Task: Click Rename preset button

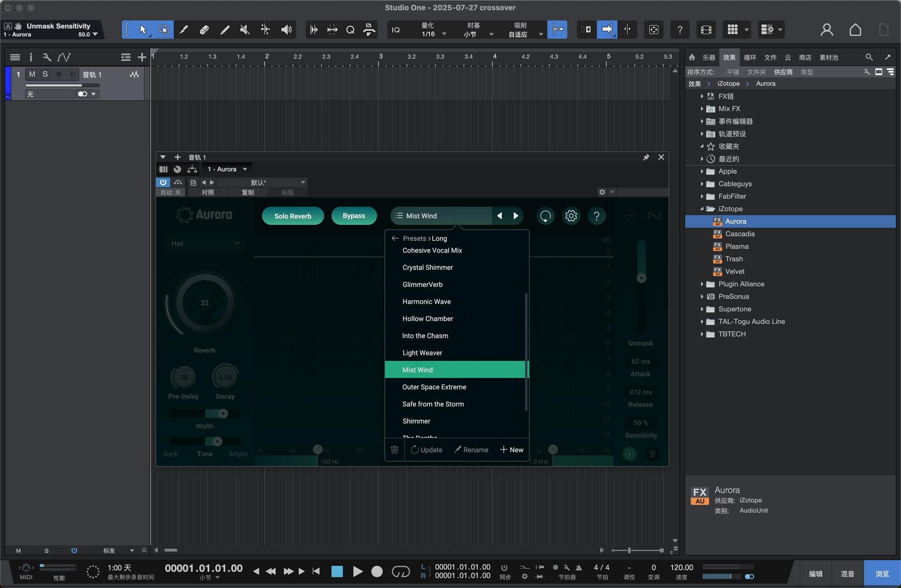Action: tap(471, 450)
